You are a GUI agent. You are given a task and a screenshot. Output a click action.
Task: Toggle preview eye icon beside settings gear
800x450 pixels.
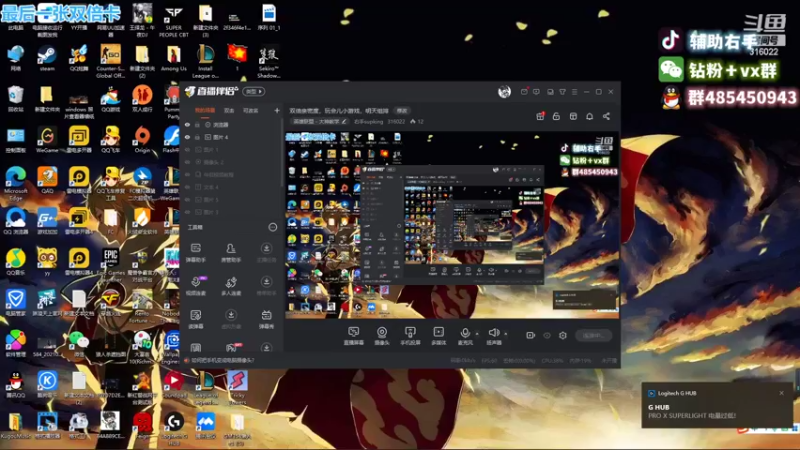pyautogui.click(x=547, y=335)
